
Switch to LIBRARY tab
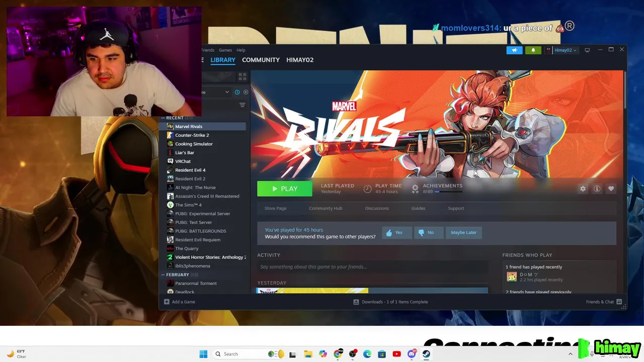pos(223,60)
